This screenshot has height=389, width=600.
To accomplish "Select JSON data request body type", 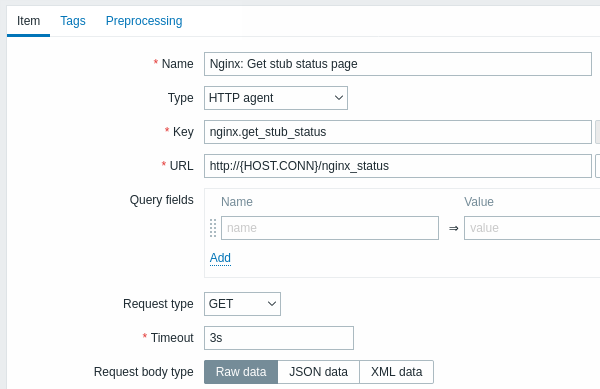I will click(x=318, y=372).
